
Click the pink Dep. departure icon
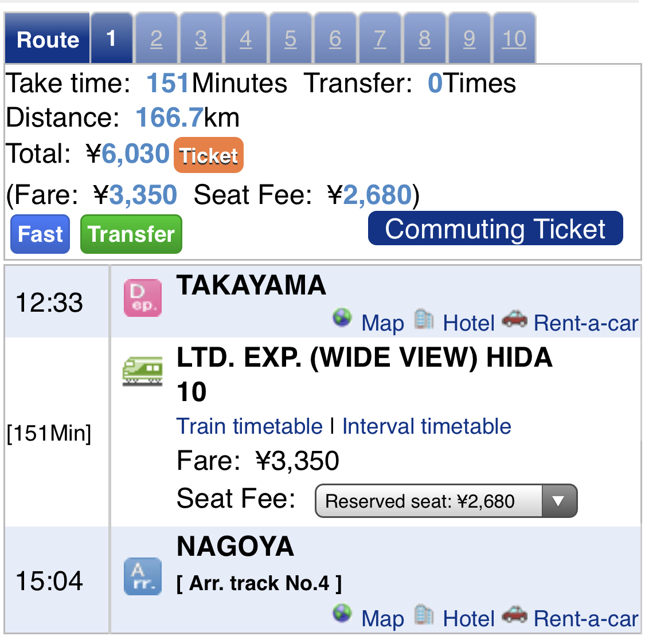click(x=142, y=297)
